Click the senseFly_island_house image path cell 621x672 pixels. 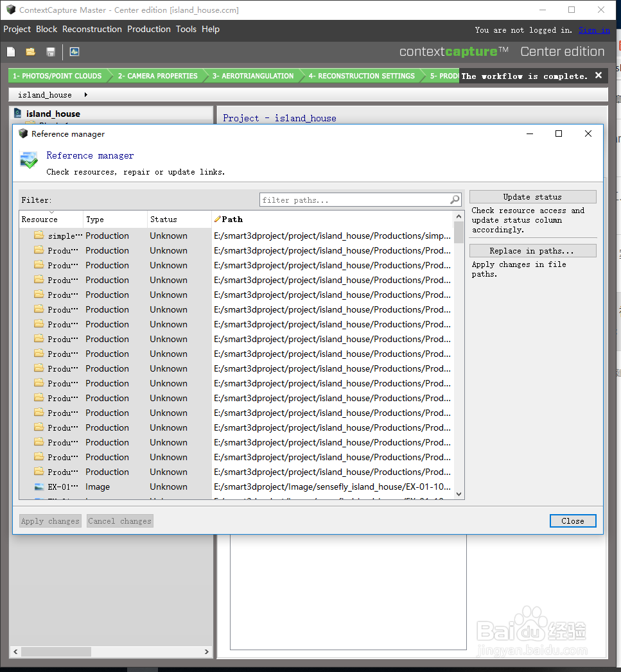333,487
